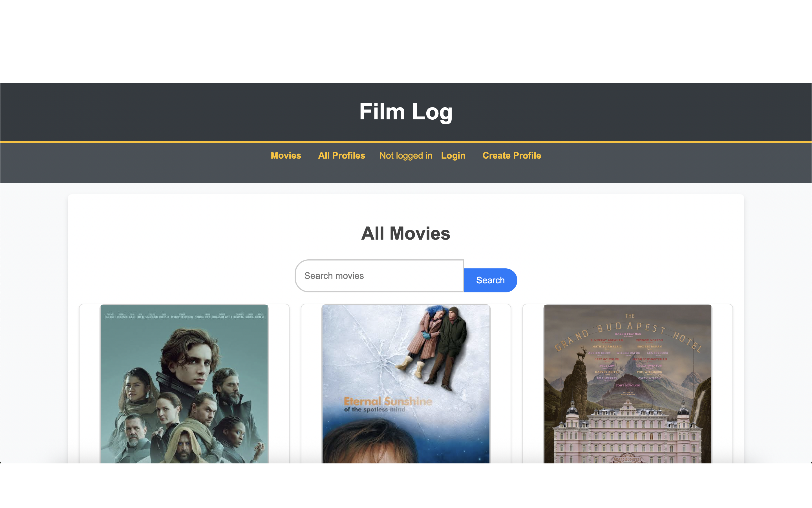Open the Login link
The image size is (812, 508).
[x=453, y=156]
